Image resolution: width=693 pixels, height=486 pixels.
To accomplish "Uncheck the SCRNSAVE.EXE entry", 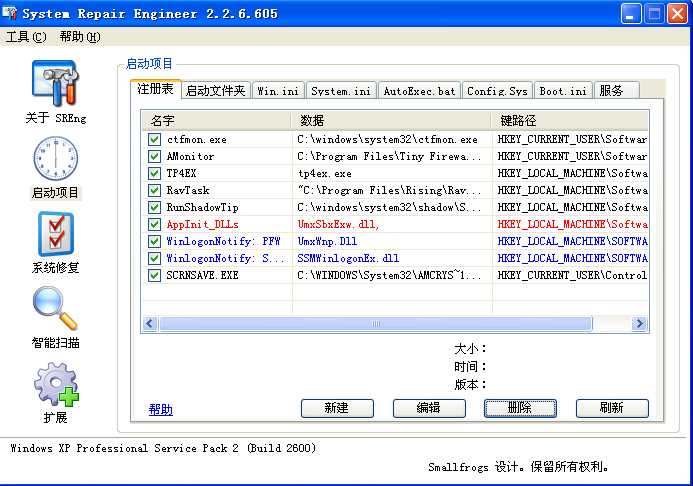I will click(154, 275).
